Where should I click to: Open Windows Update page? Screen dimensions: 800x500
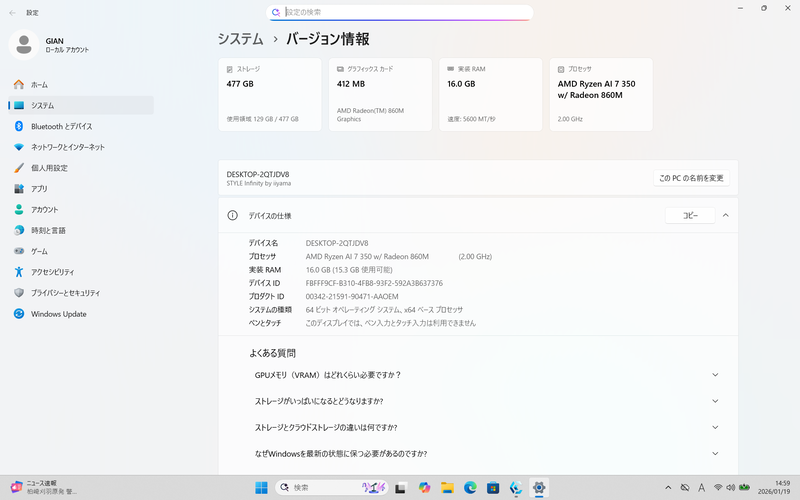pyautogui.click(x=81, y=314)
